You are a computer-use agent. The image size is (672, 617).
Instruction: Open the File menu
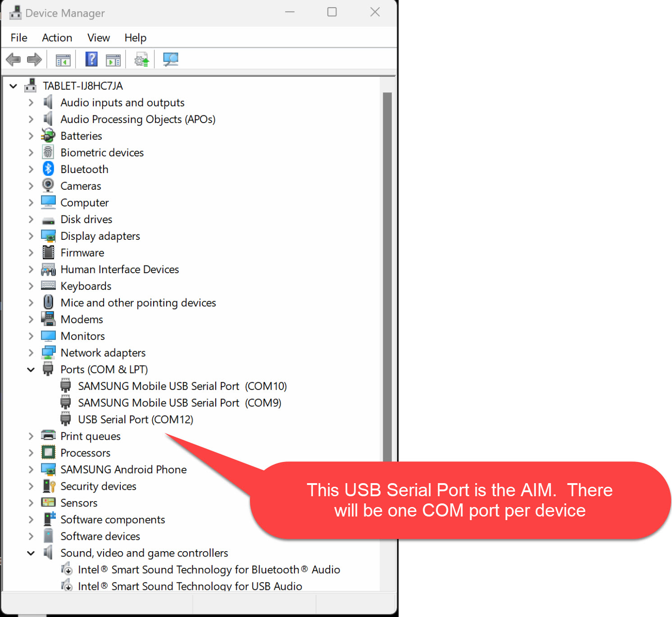tap(19, 38)
